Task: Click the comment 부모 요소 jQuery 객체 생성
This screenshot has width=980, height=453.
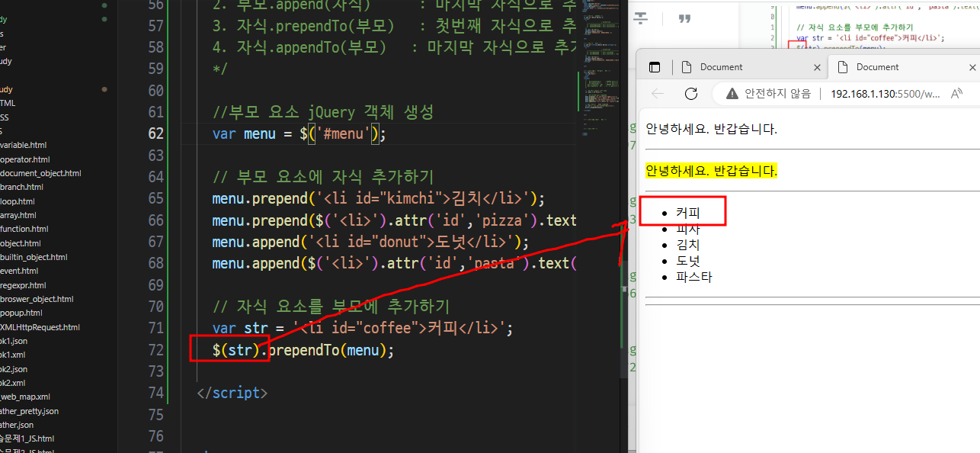Action: (323, 113)
